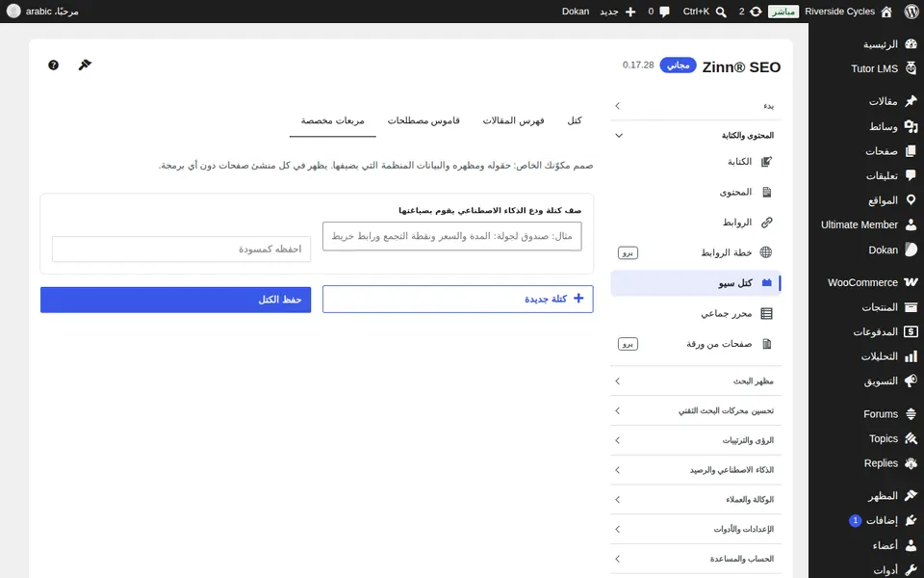The image size is (924, 578).
Task: Click the Forums icon in sidebar
Action: (911, 414)
